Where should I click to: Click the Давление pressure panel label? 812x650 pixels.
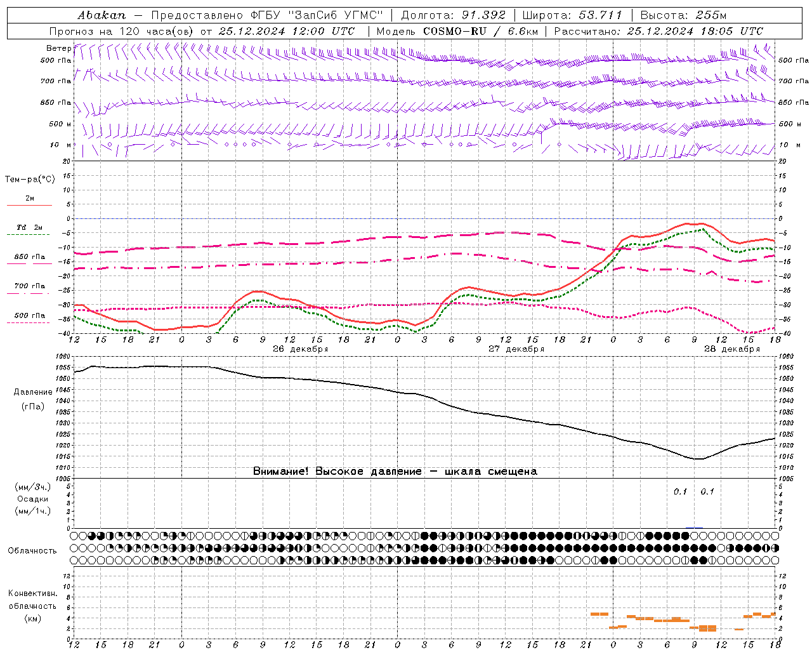pos(33,392)
